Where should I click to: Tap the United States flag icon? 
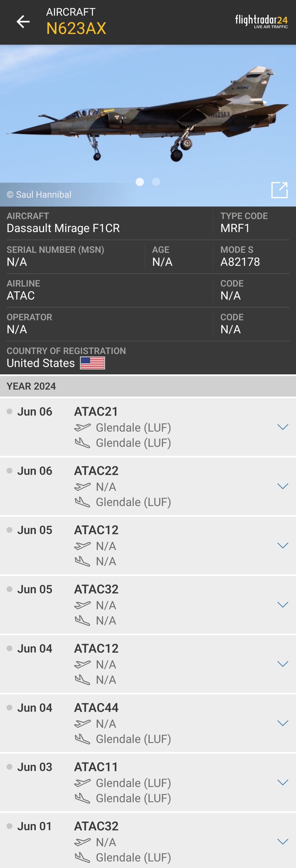tap(92, 363)
